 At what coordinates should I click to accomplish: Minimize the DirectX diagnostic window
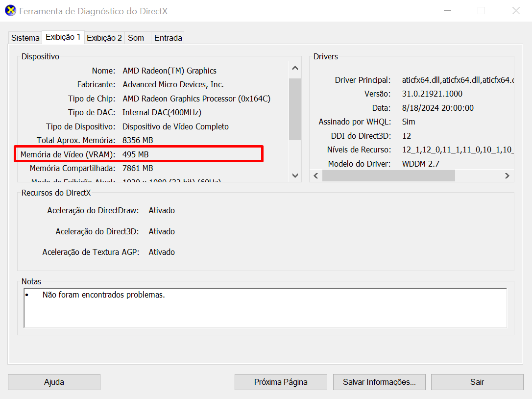[448, 10]
